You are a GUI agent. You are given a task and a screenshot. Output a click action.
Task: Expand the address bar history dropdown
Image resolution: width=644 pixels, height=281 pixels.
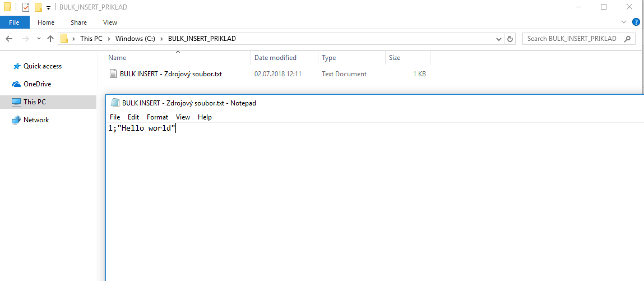pyautogui.click(x=499, y=39)
